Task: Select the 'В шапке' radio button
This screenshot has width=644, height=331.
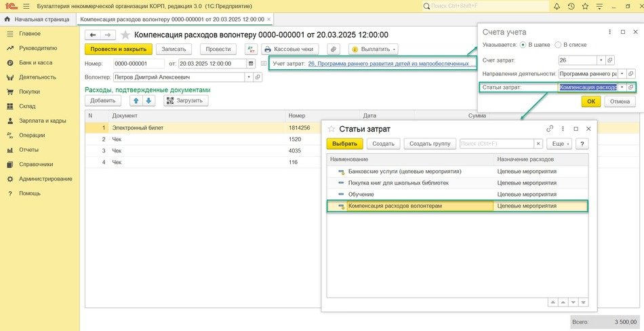Action: tap(523, 45)
